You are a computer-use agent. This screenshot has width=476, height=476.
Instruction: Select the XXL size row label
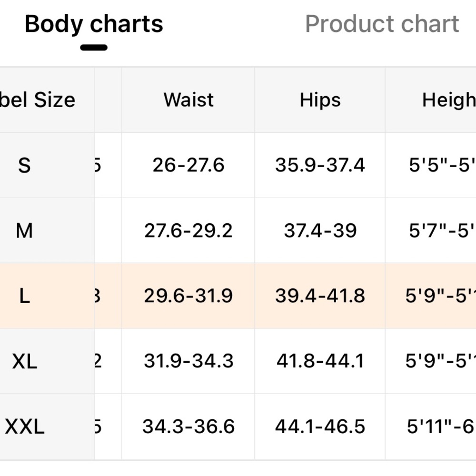pos(24,426)
